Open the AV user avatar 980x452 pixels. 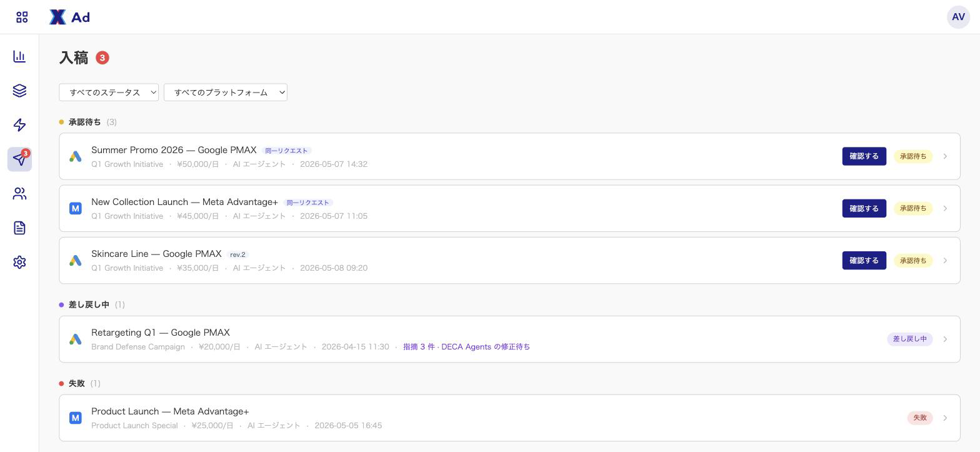pyautogui.click(x=958, y=17)
